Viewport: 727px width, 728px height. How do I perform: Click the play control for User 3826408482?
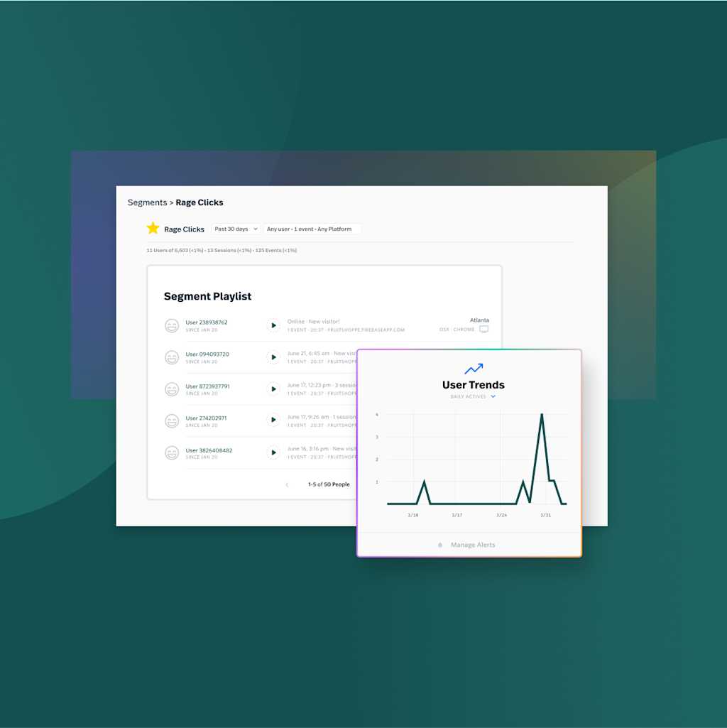273,452
